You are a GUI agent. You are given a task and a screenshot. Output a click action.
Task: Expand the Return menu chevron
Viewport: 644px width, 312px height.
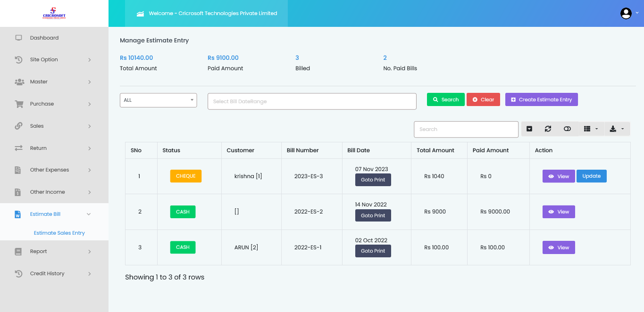click(x=90, y=148)
